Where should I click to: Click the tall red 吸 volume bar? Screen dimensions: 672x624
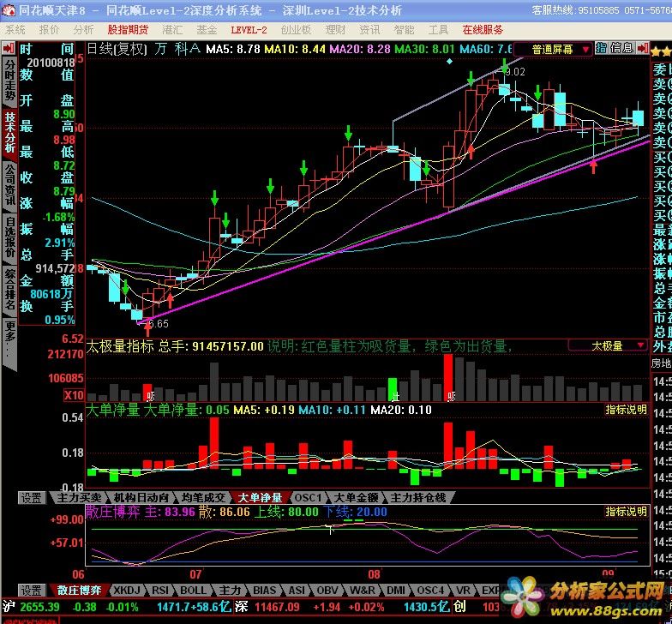[448, 377]
